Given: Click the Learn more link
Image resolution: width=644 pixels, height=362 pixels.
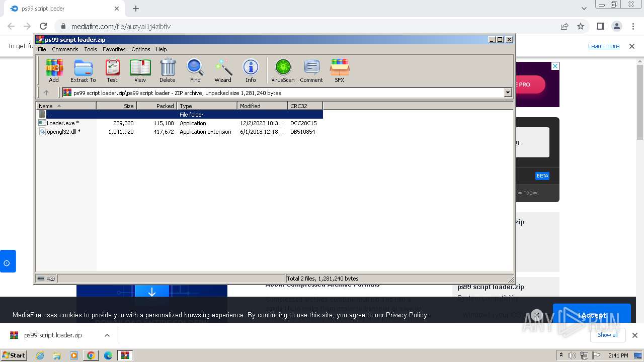Looking at the screenshot, I should [604, 46].
